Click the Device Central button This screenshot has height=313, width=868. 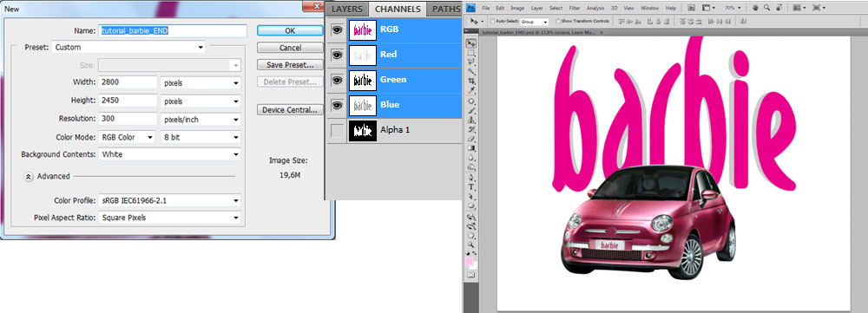pyautogui.click(x=290, y=110)
